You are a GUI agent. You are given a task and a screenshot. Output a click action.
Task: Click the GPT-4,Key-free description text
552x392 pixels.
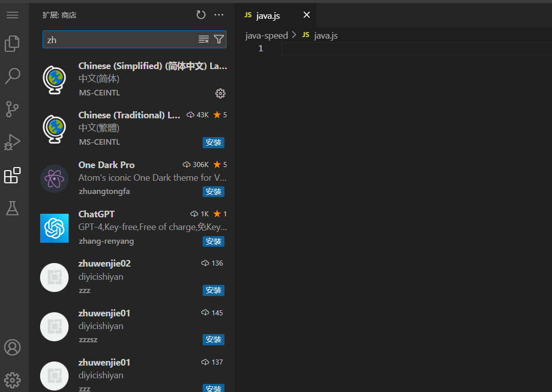152,227
